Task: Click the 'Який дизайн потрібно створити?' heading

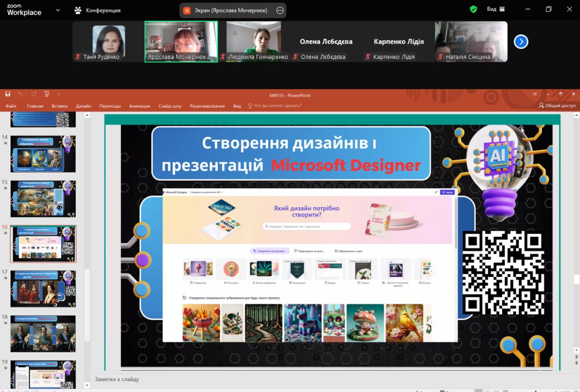Action: (x=306, y=211)
